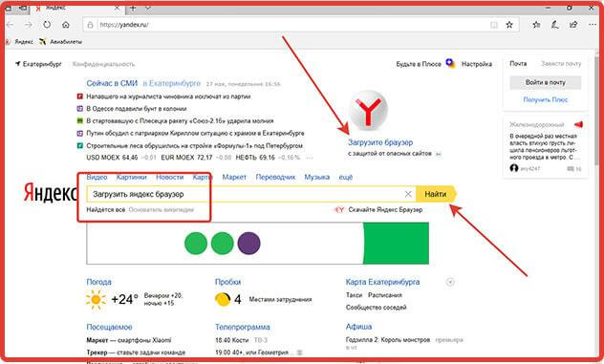The height and width of the screenshot is (364, 604).
Task: Open the Яндекс bookmark in favorites bar
Action: pos(20,42)
